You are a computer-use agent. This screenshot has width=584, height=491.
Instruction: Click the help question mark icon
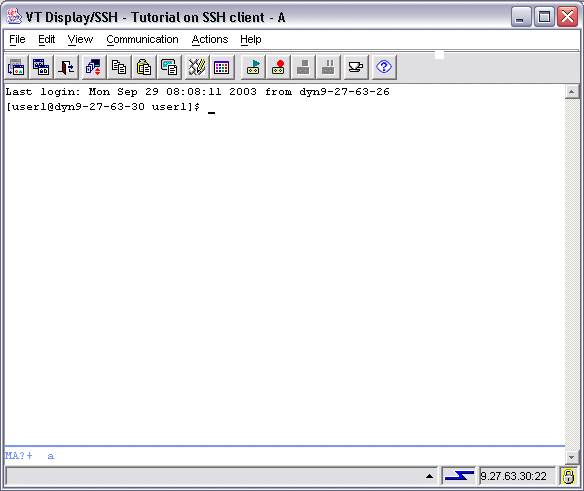pyautogui.click(x=384, y=67)
